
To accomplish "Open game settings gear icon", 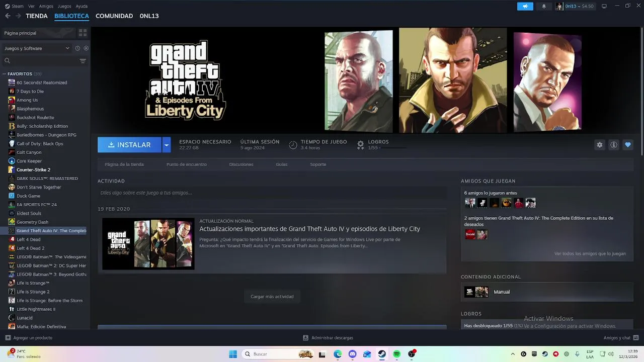I will pos(599,145).
